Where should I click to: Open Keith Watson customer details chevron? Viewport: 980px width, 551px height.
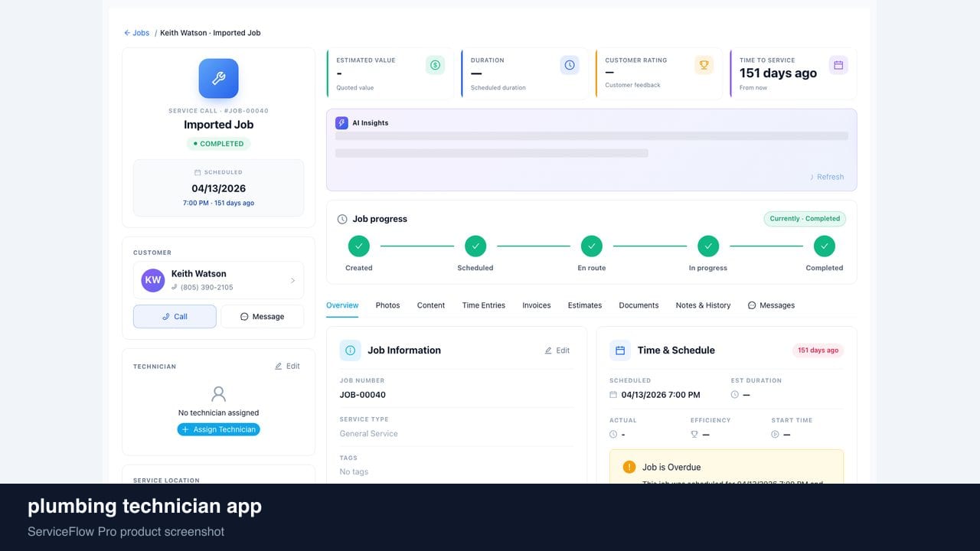(x=292, y=281)
